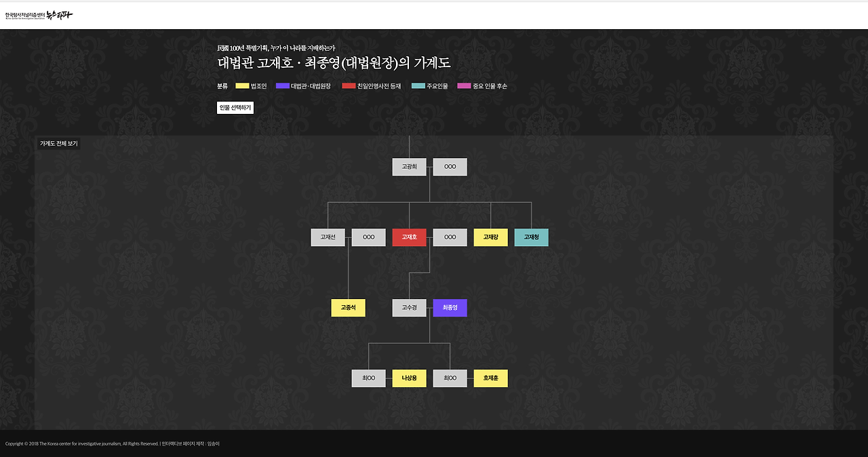The image size is (868, 457).
Task: Select the red 고재호 node in the tree
Action: [x=409, y=237]
